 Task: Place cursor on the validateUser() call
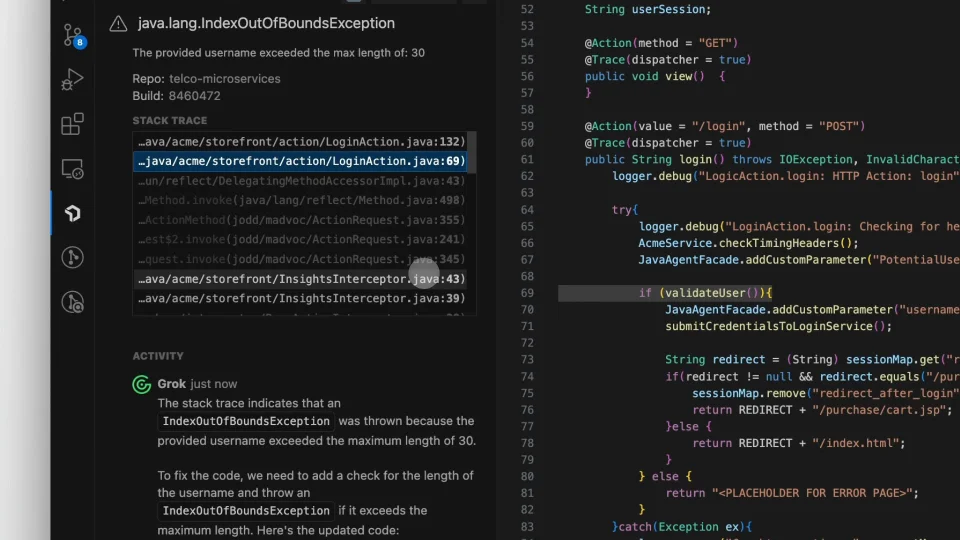(x=712, y=293)
